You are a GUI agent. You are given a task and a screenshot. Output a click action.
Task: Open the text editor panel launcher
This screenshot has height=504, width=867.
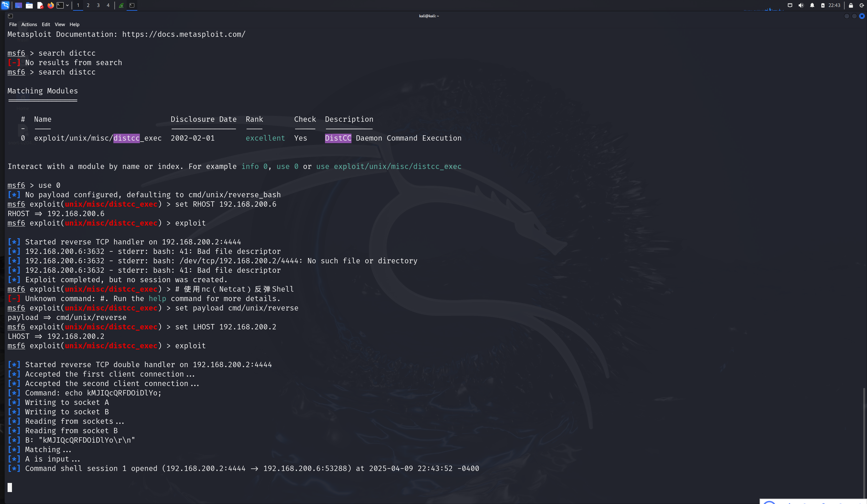(x=40, y=5)
